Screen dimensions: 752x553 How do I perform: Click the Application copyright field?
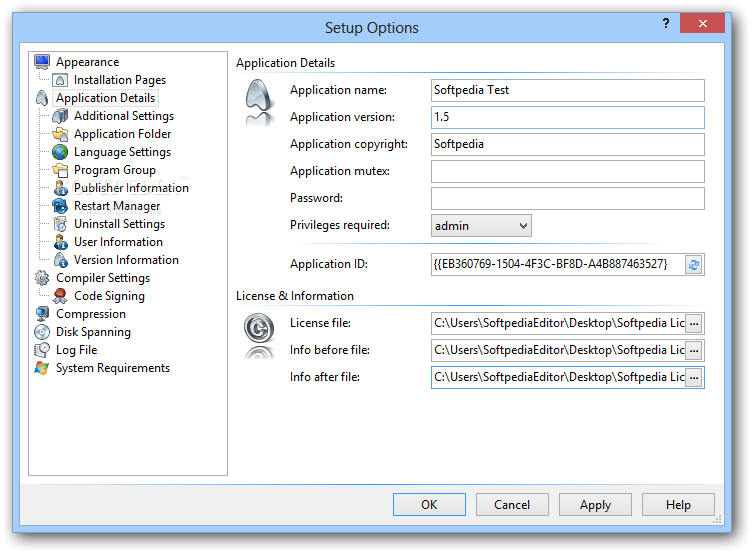click(x=568, y=144)
